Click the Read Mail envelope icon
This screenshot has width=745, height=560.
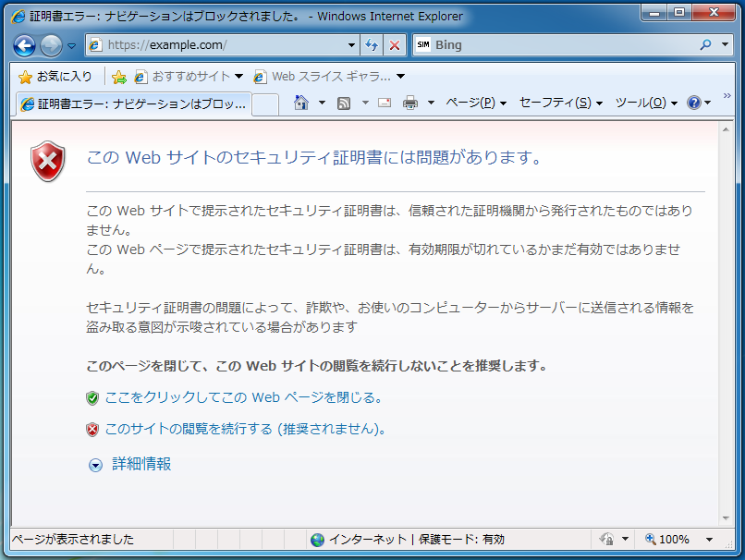pos(385,103)
